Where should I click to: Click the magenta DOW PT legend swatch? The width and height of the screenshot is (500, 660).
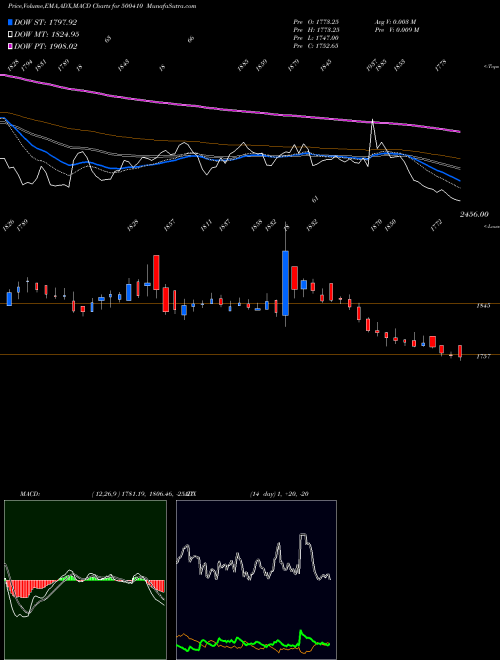[10, 46]
